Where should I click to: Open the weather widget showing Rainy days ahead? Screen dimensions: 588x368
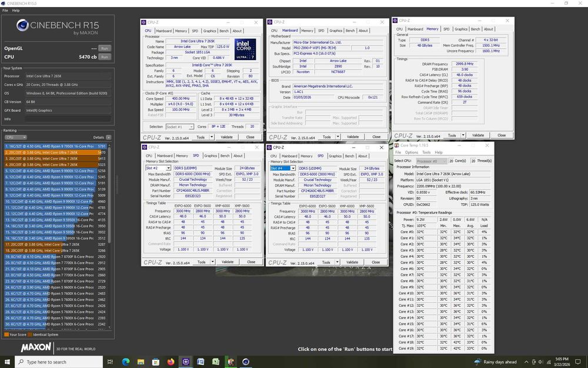click(x=495, y=362)
